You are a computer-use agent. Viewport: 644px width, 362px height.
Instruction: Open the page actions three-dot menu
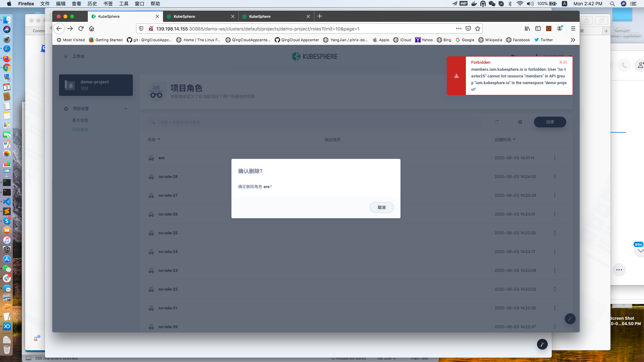point(459,28)
